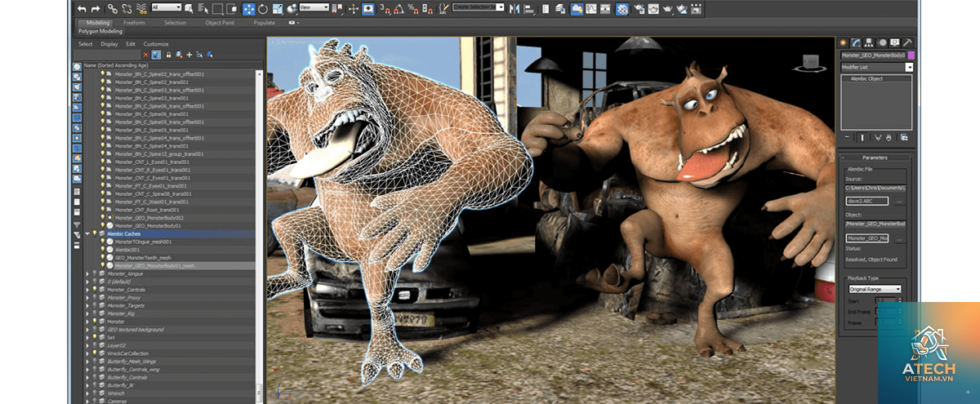
Task: Open the Display menu in Scene Explorer
Action: coord(109,44)
